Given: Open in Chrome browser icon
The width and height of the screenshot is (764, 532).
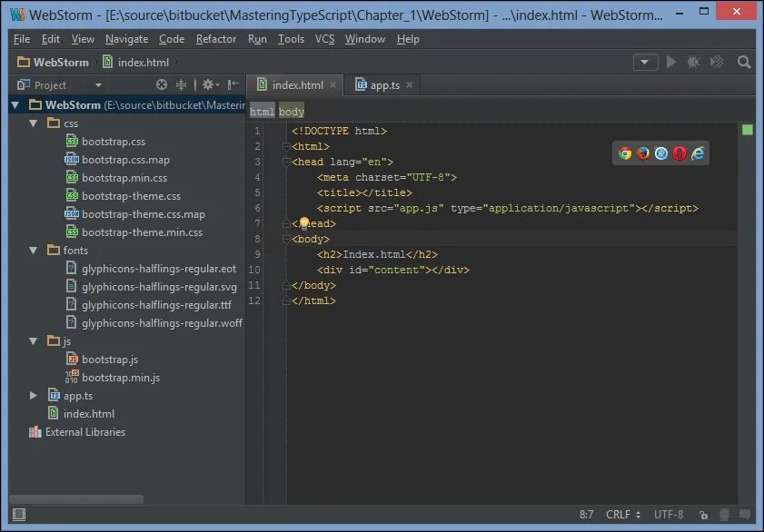Looking at the screenshot, I should [x=625, y=153].
